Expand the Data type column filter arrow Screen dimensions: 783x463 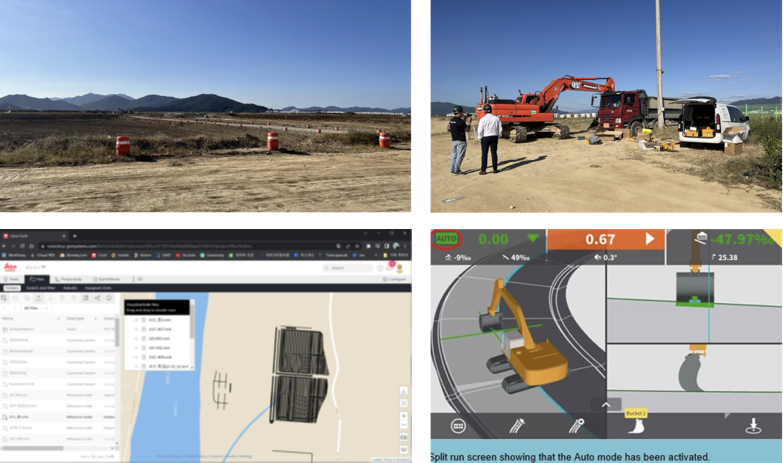tap(96, 319)
